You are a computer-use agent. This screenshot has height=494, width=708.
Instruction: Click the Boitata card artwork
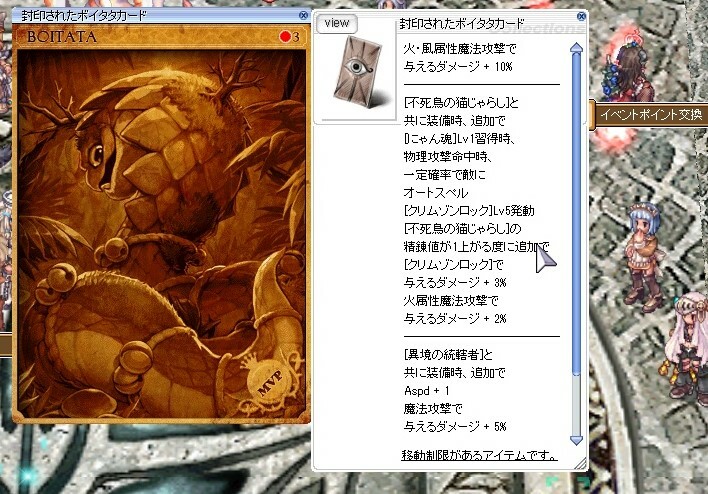(x=161, y=233)
